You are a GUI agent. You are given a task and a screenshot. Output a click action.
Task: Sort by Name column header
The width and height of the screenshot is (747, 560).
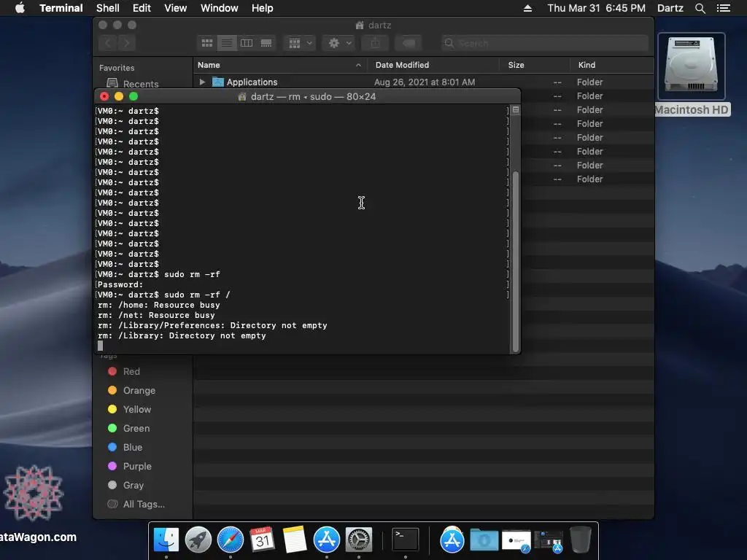point(279,65)
